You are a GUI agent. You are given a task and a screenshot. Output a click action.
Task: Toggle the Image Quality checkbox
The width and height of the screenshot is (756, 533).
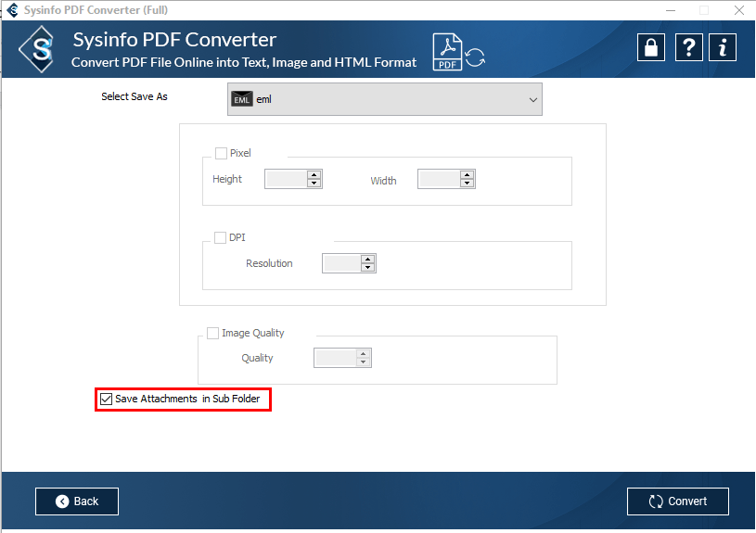click(x=212, y=333)
